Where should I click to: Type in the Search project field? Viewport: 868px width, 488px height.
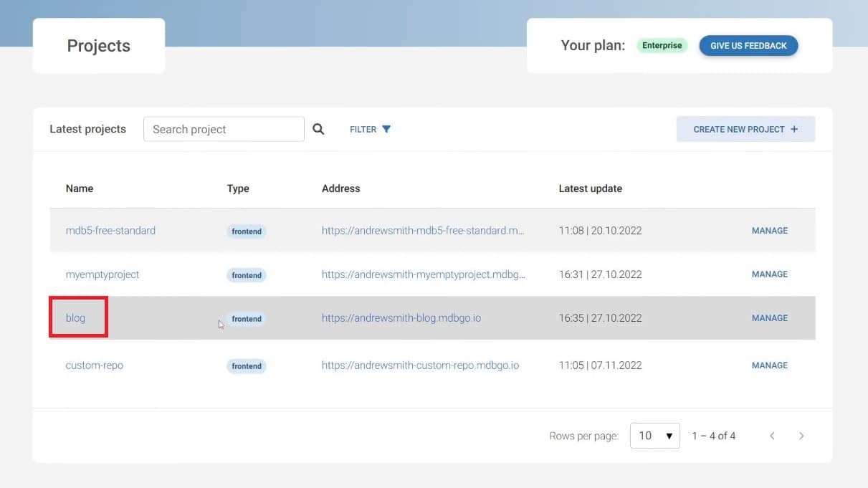[224, 130]
